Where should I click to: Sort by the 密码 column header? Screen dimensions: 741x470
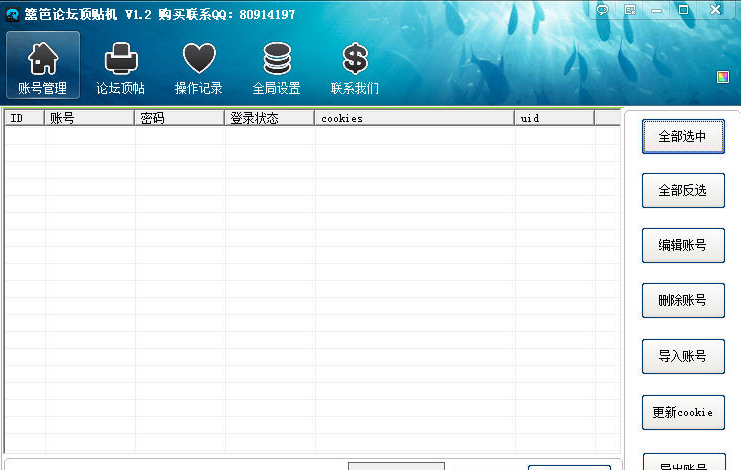[x=180, y=118]
